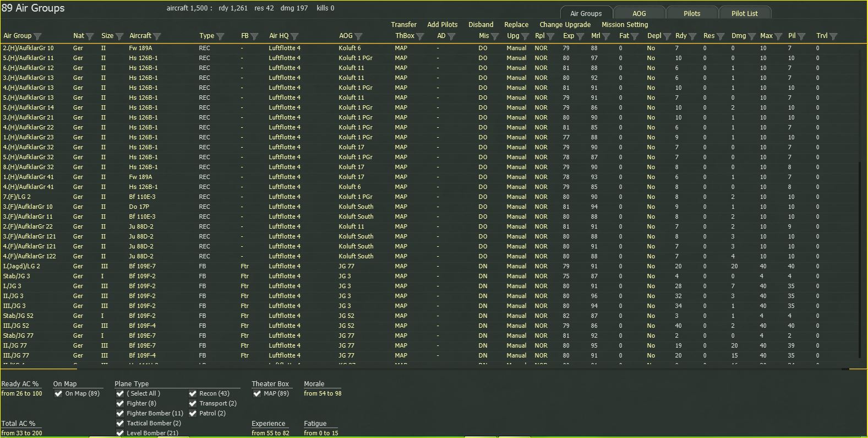Switch to the Pilot List tab
868x438 pixels.
click(745, 13)
